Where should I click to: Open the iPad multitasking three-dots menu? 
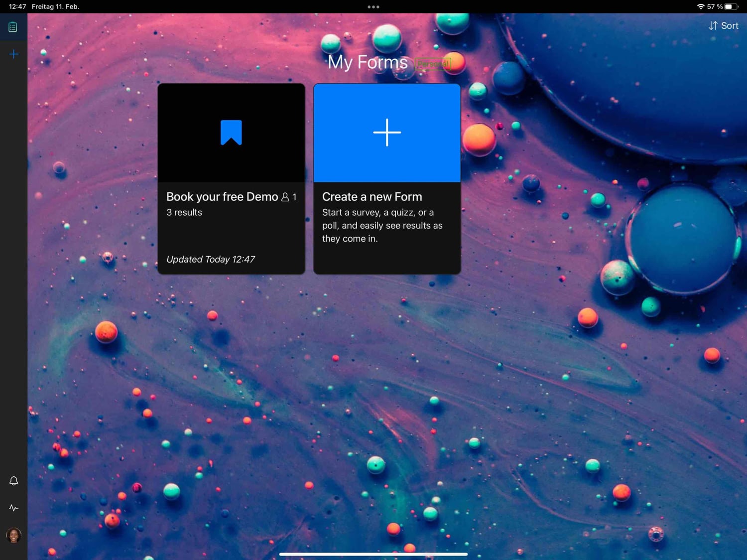point(373,7)
